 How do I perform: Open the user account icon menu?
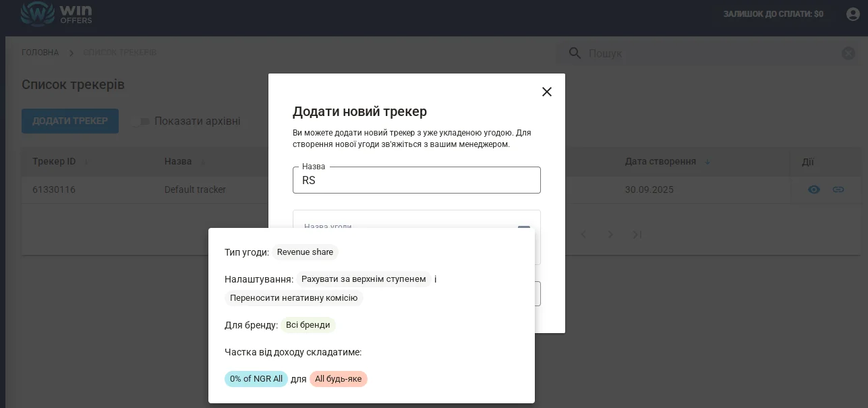point(852,14)
